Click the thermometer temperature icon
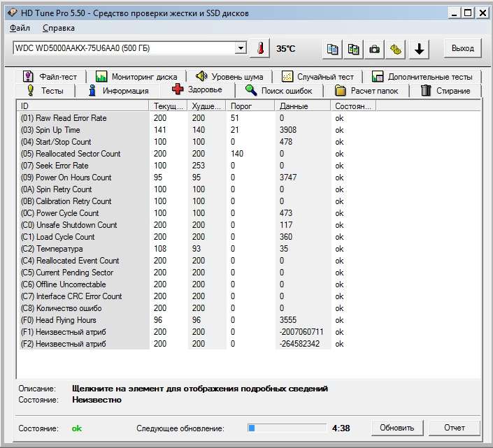Viewport: 493px width, 448px height. (260, 49)
